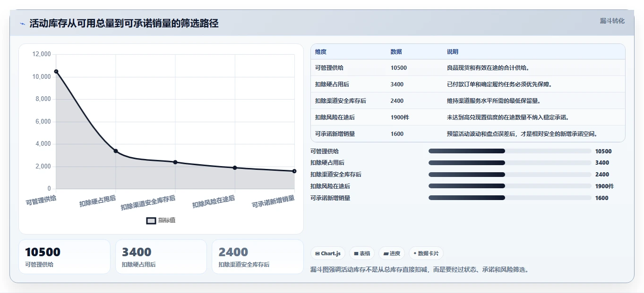The height and width of the screenshot is (293, 644).
Task: Select the 表格 chip
Action: pyautogui.click(x=362, y=253)
